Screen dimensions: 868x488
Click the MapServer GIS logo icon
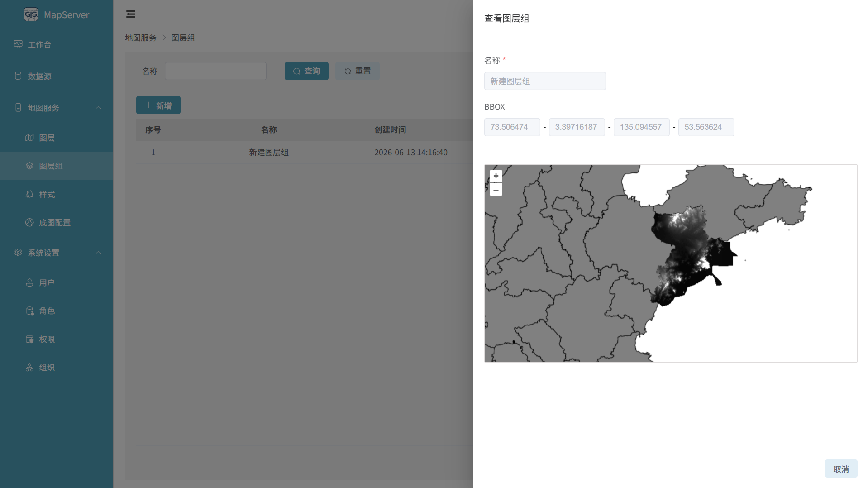(31, 14)
